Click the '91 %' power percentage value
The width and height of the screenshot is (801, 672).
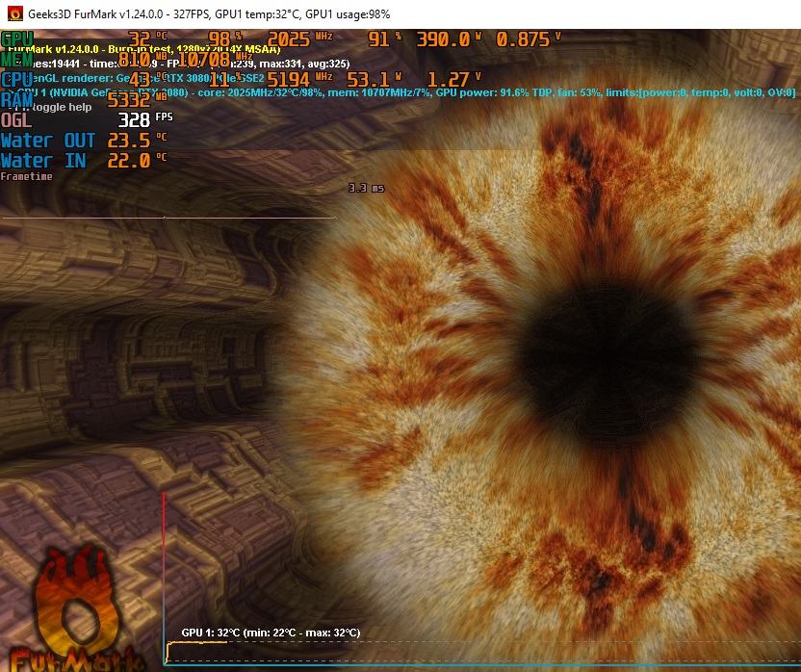[385, 39]
